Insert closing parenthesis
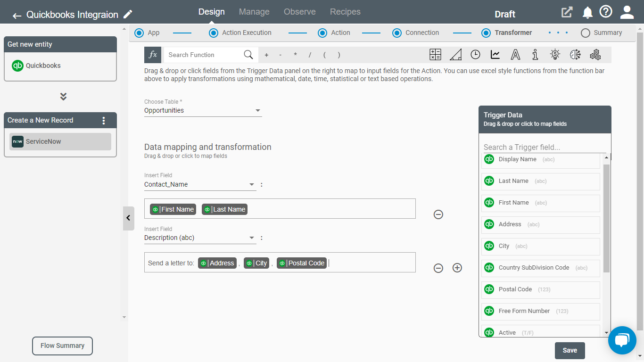The height and width of the screenshot is (362, 644). [x=339, y=55]
